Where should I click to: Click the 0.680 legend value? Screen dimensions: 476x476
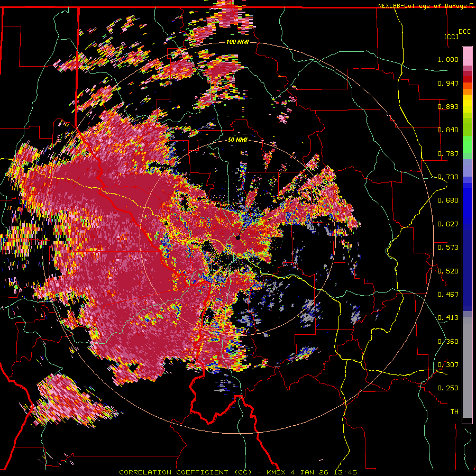448,200
